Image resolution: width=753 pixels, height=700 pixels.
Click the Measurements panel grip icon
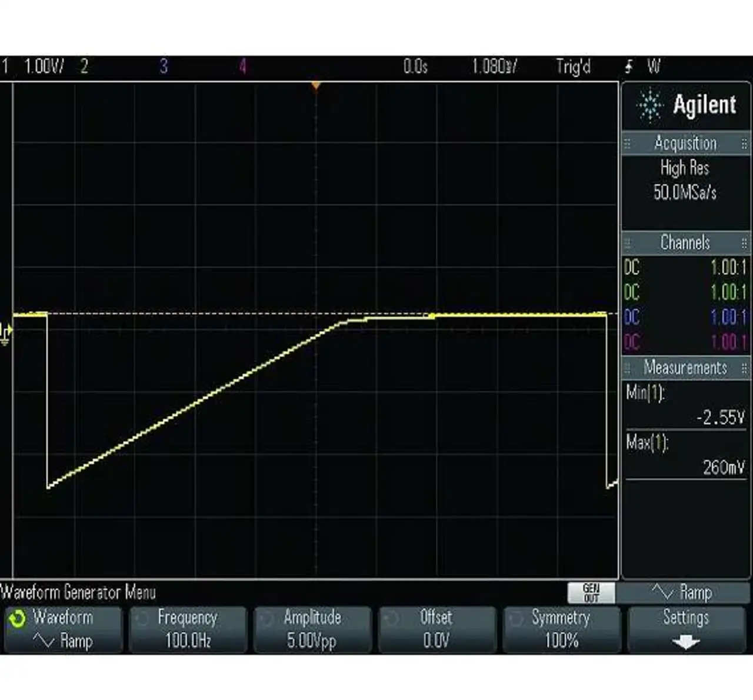point(627,368)
